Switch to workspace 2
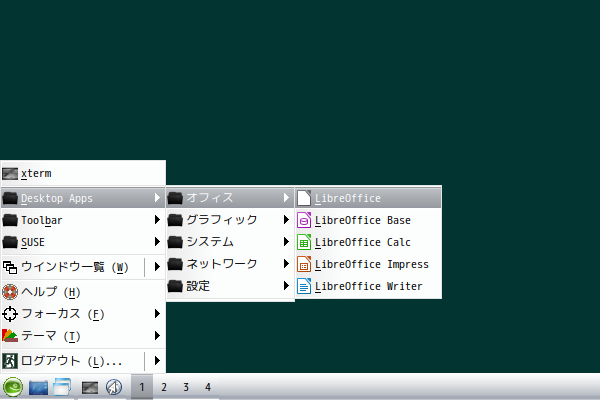The width and height of the screenshot is (600, 400). pos(164,387)
